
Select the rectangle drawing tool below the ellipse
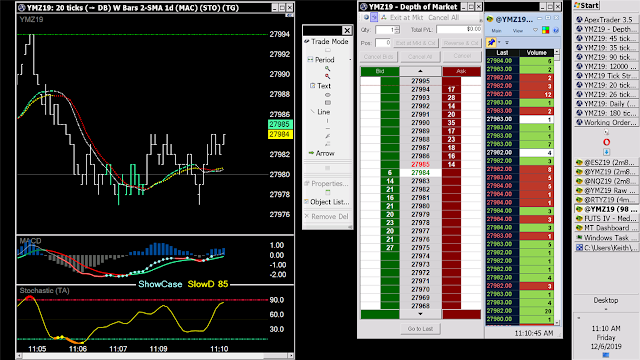click(327, 102)
